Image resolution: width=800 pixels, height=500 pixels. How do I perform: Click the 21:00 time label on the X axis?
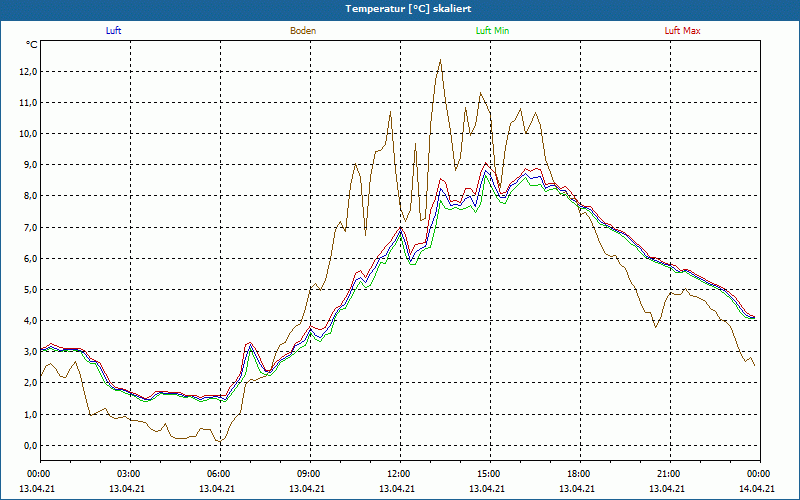(670, 474)
